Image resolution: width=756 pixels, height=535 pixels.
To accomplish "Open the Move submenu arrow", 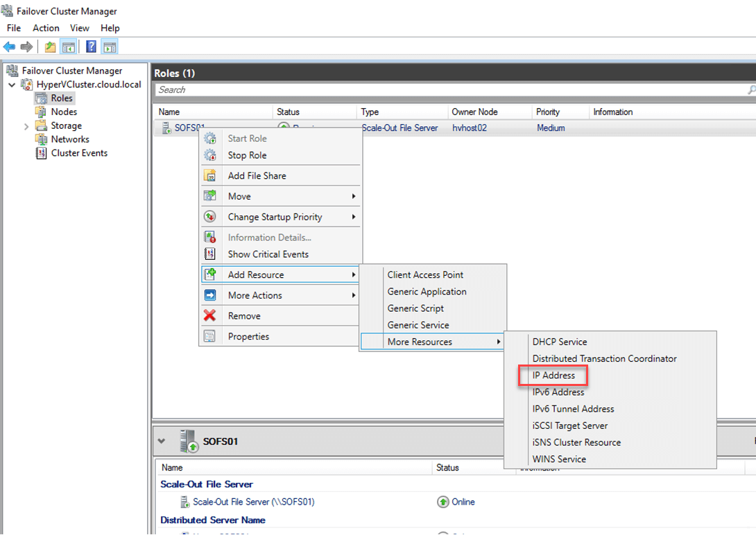I will 354,196.
